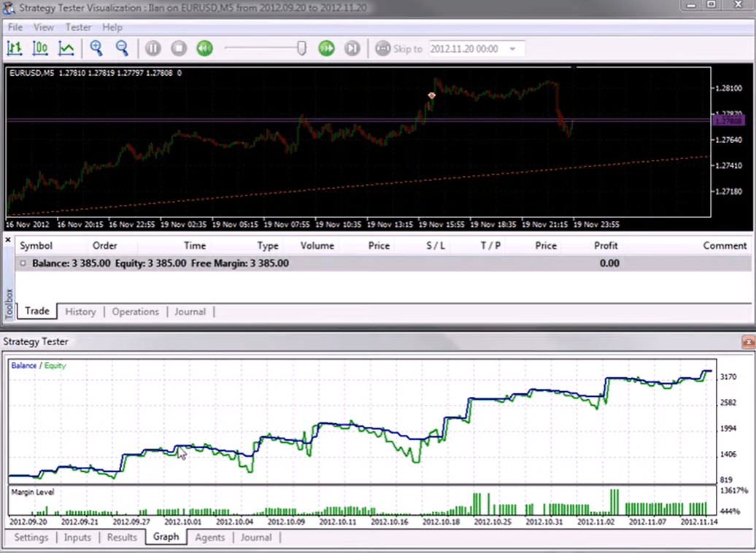This screenshot has height=553, width=756.
Task: Sort by the Comment column header
Action: click(725, 245)
